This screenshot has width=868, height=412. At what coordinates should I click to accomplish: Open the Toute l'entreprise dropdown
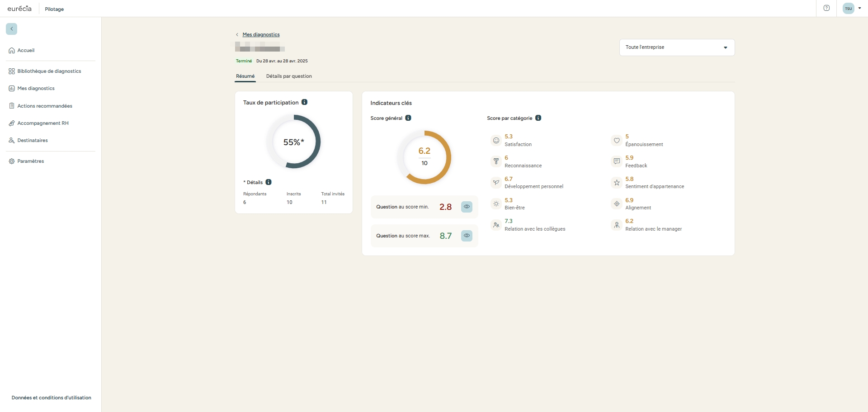[x=676, y=47]
